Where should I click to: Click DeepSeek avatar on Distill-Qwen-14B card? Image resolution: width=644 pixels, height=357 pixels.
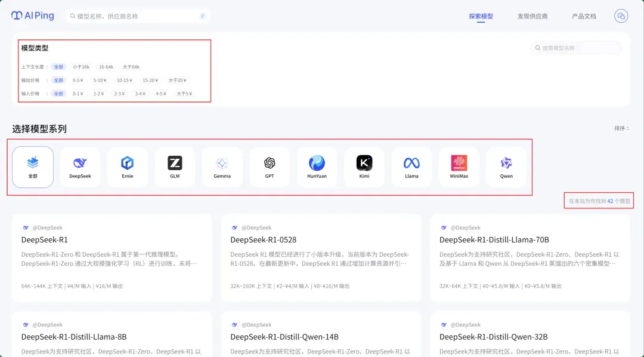tap(234, 325)
